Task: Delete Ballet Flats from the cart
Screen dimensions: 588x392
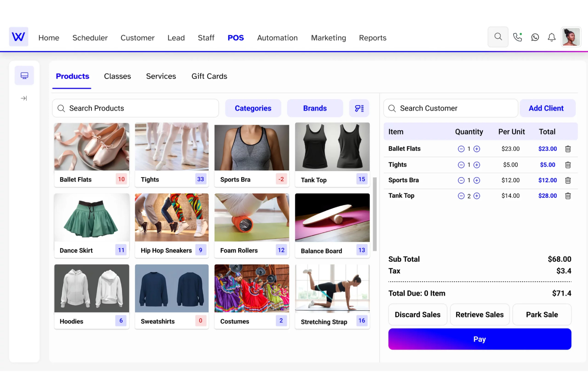Action: point(568,149)
